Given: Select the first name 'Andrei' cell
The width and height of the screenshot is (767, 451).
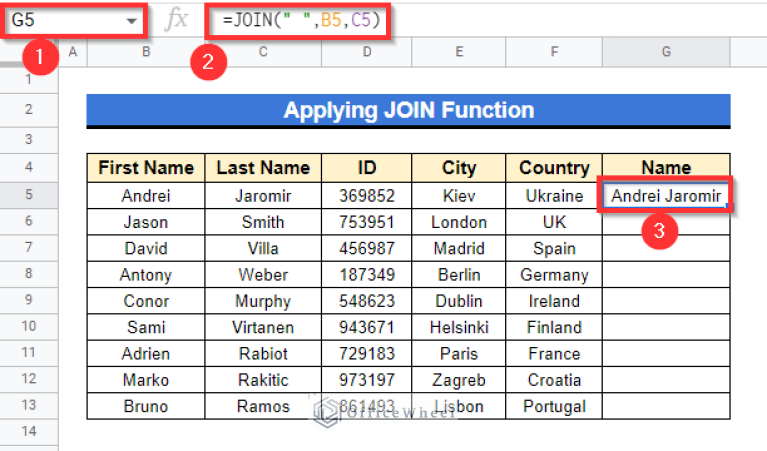Looking at the screenshot, I should pyautogui.click(x=146, y=196).
